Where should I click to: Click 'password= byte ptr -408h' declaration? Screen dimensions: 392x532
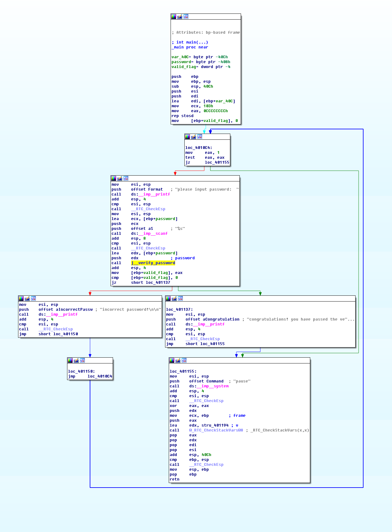point(201,62)
